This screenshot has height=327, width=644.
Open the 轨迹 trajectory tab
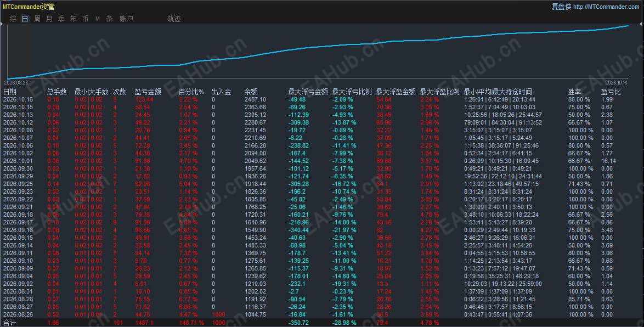click(x=174, y=19)
